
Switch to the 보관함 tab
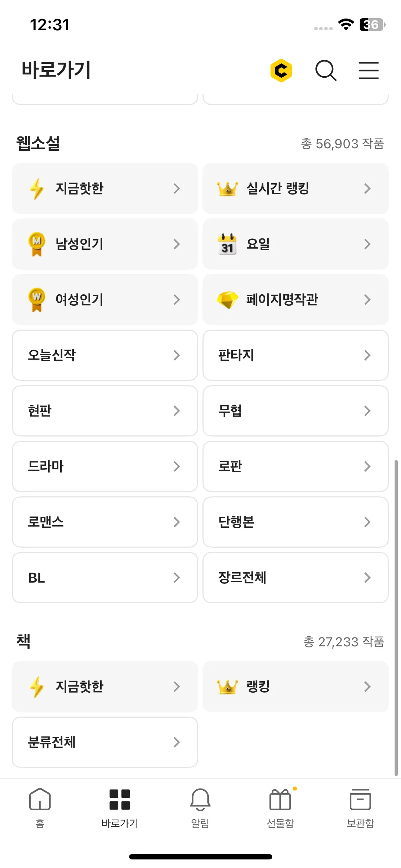tap(360, 808)
